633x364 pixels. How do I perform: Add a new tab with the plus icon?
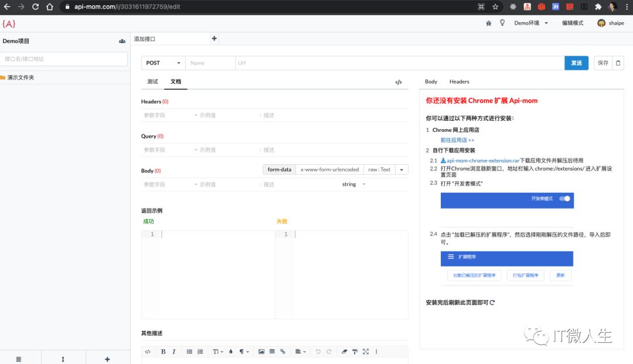[x=214, y=39]
